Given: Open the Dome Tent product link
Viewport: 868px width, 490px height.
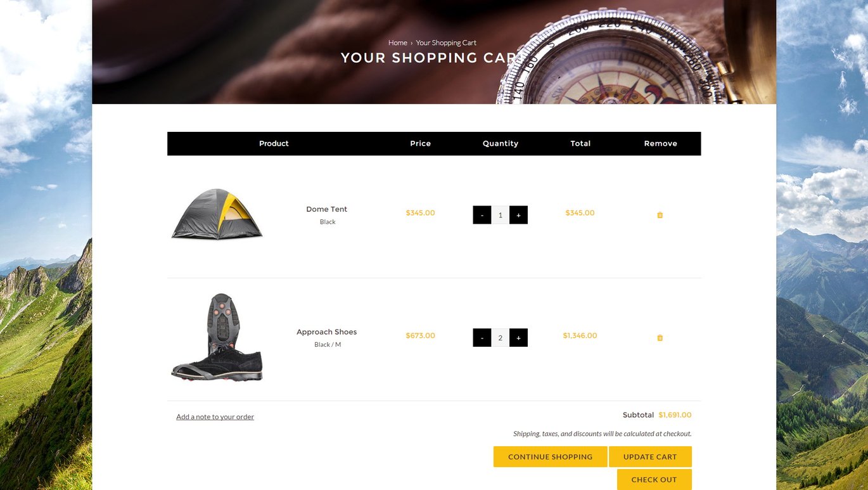Looking at the screenshot, I should pyautogui.click(x=326, y=209).
